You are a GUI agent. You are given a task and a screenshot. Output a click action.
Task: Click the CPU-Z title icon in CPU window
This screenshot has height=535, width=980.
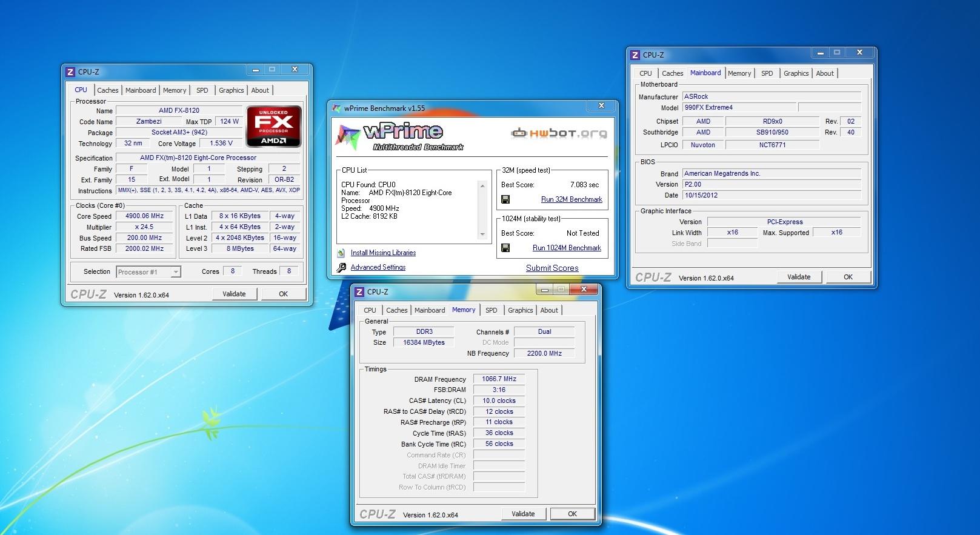point(70,71)
